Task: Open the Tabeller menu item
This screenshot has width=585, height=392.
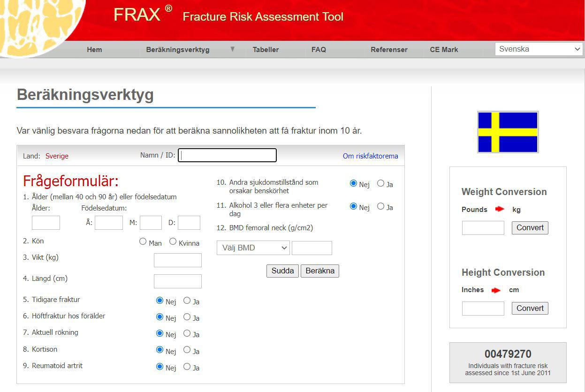Action: click(x=266, y=49)
